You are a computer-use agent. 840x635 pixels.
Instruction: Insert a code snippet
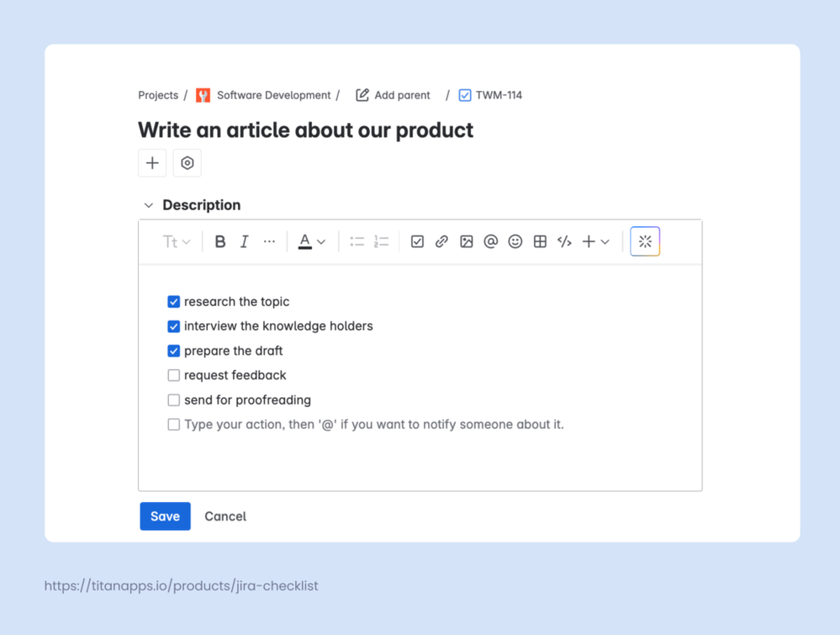point(563,241)
